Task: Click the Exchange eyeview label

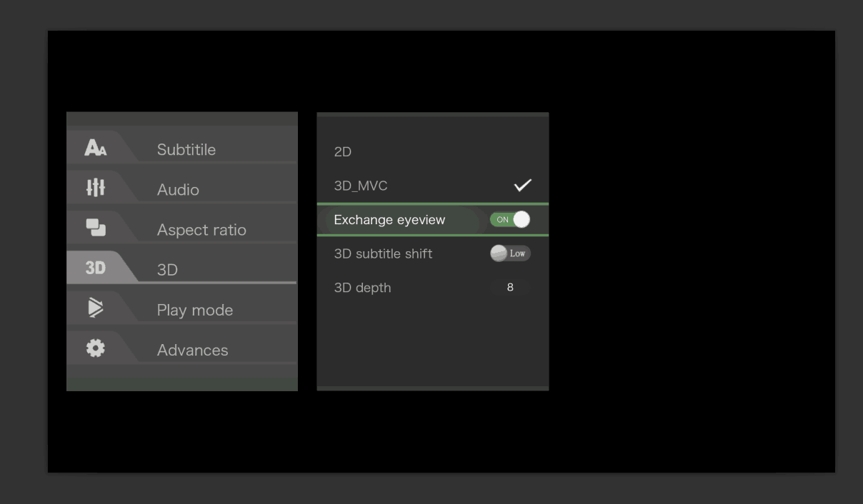Action: pos(389,220)
